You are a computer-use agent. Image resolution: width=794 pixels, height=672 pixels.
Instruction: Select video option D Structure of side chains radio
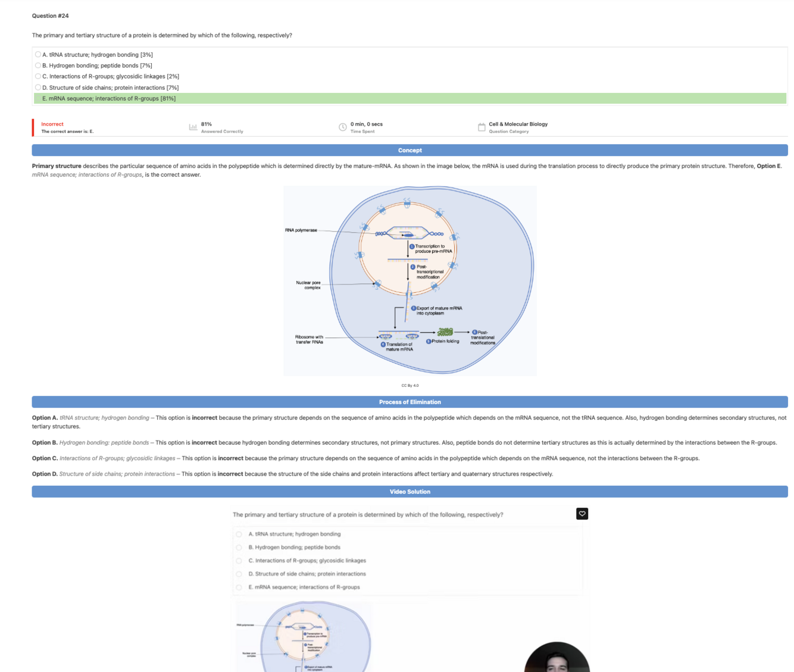(x=239, y=574)
